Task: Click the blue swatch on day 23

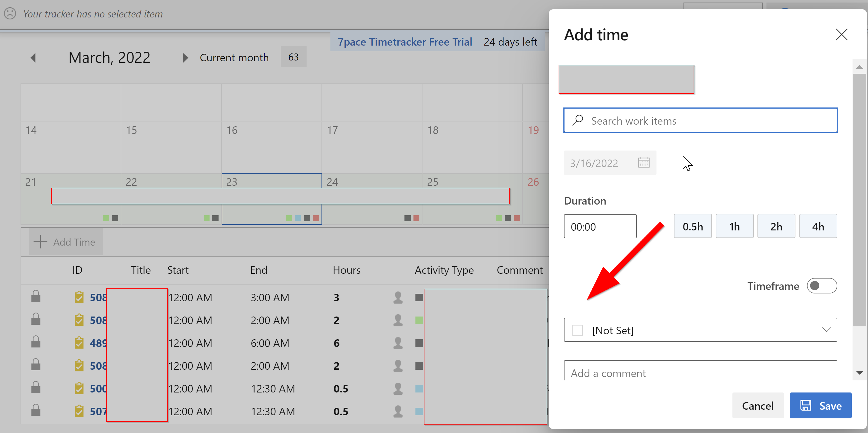Action: coord(298,218)
